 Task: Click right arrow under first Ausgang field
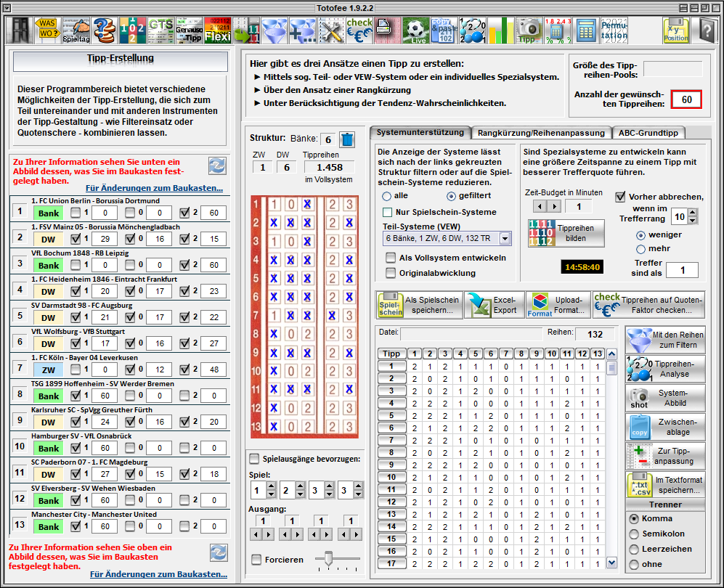(x=268, y=535)
